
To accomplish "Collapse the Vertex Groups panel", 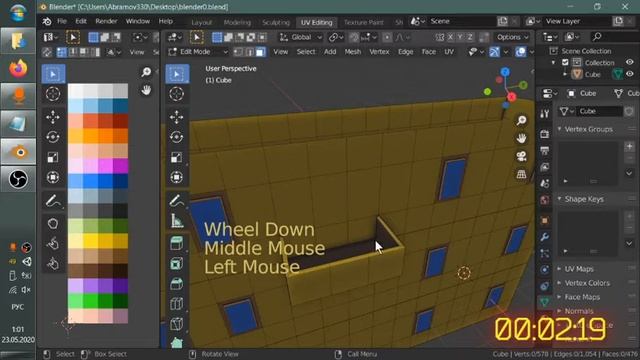I will (x=560, y=129).
